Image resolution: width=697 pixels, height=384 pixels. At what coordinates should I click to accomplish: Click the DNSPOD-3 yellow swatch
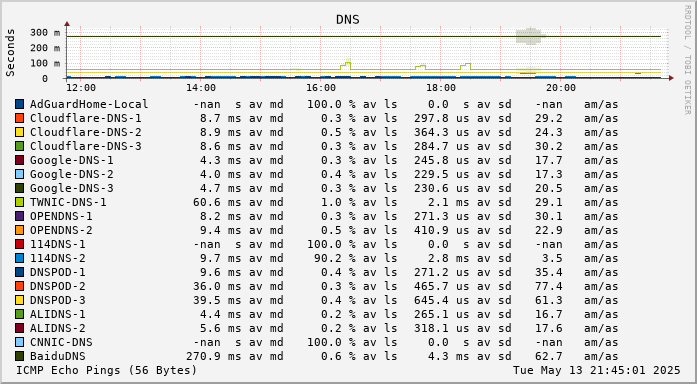(20, 300)
